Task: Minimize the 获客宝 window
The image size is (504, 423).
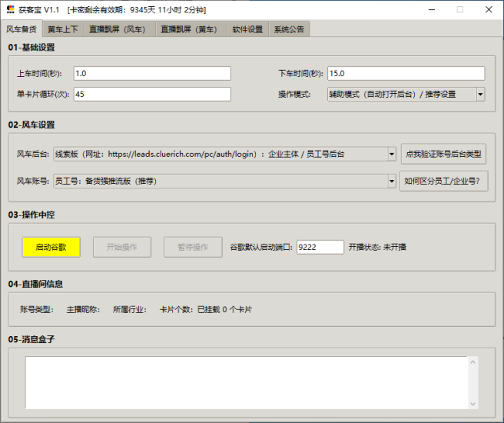Action: click(432, 10)
